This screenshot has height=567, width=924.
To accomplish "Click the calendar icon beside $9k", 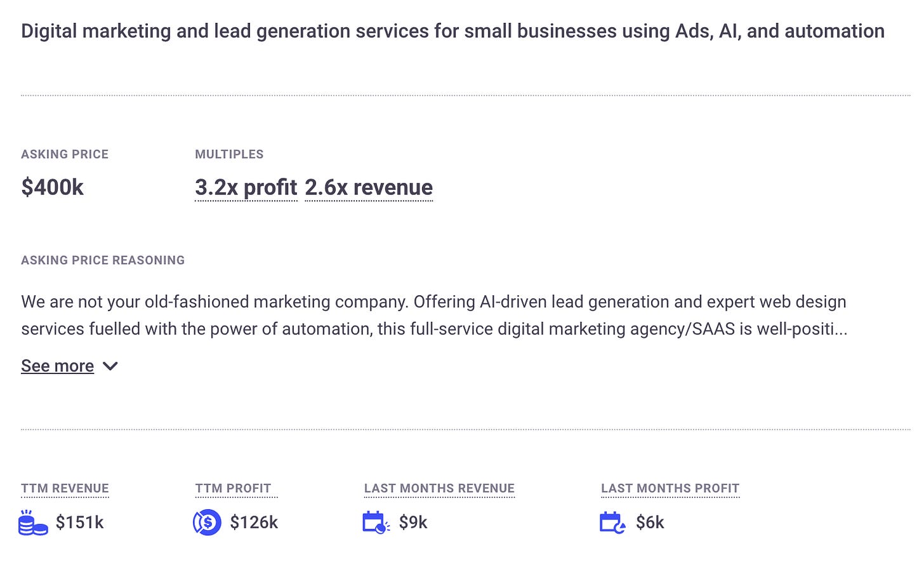I will (x=376, y=523).
